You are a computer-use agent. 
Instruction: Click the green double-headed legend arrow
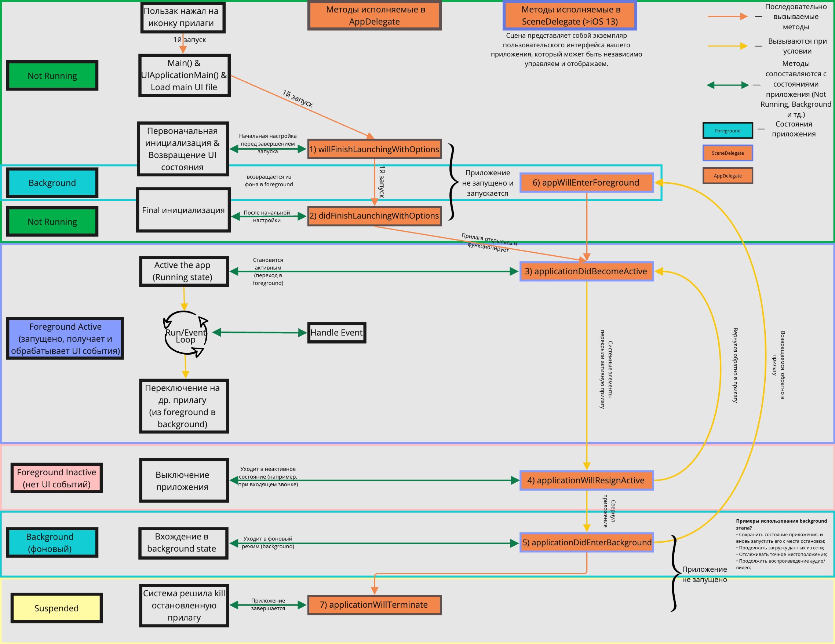click(728, 85)
